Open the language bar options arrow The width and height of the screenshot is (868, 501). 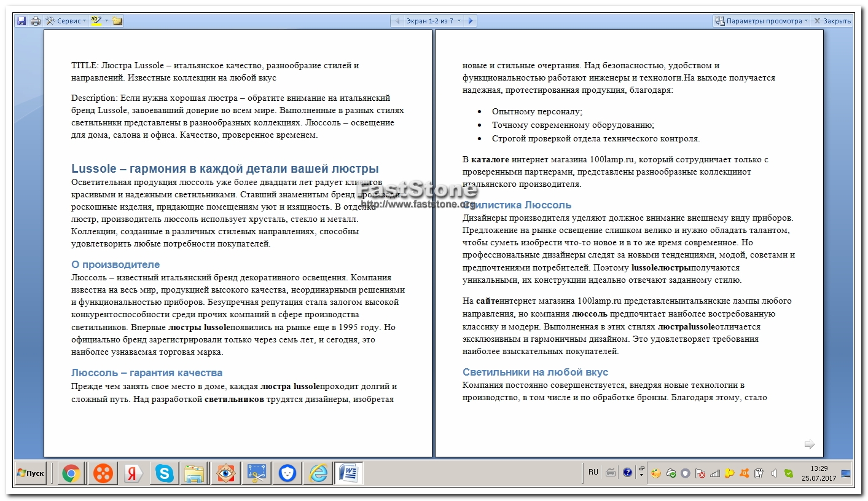641,475
